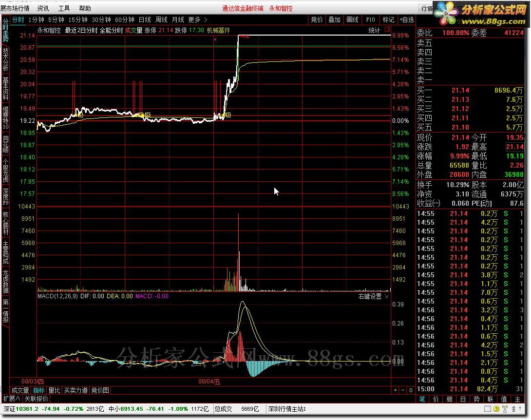The width and height of the screenshot is (531, 420).
Task: Expand the 更多 > period list
Action: [197, 19]
